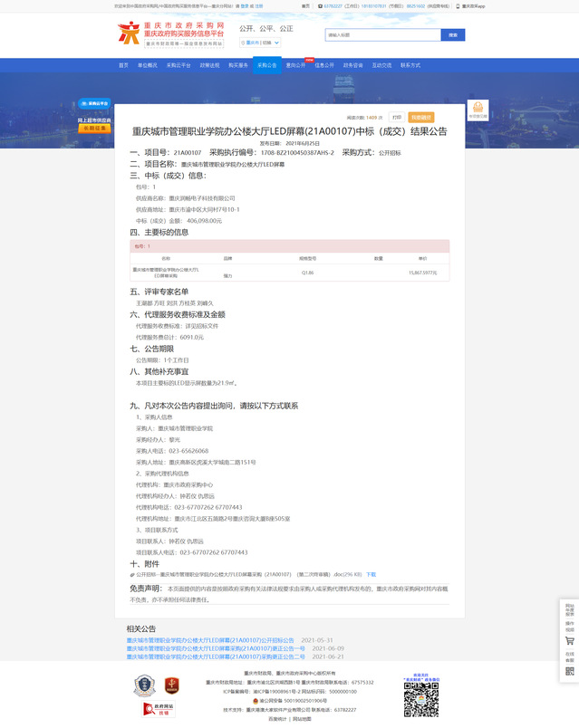This screenshot has width=579, height=728.
Task: Click phone number 88251602 in the top bar
Action: [416, 6]
